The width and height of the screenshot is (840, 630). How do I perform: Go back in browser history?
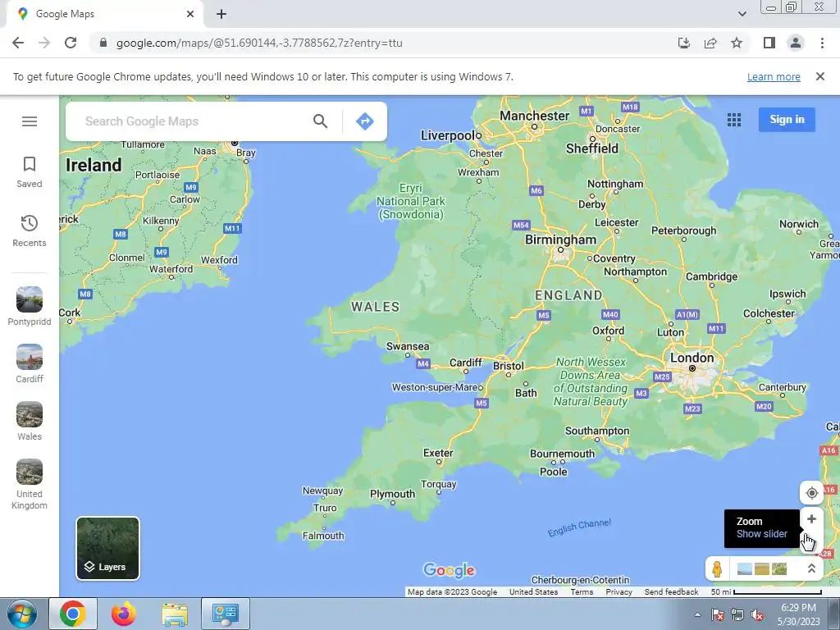pyautogui.click(x=18, y=43)
